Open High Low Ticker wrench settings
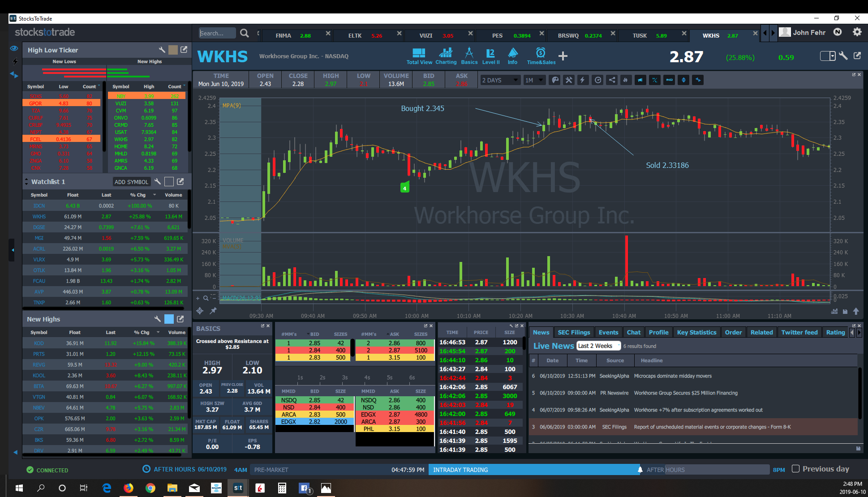This screenshot has height=497, width=868. coord(162,50)
